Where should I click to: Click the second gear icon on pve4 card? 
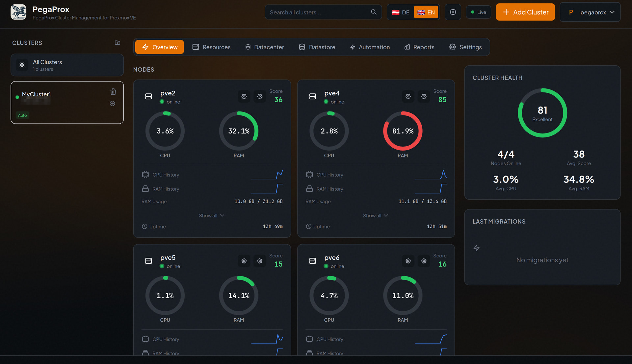(x=424, y=96)
